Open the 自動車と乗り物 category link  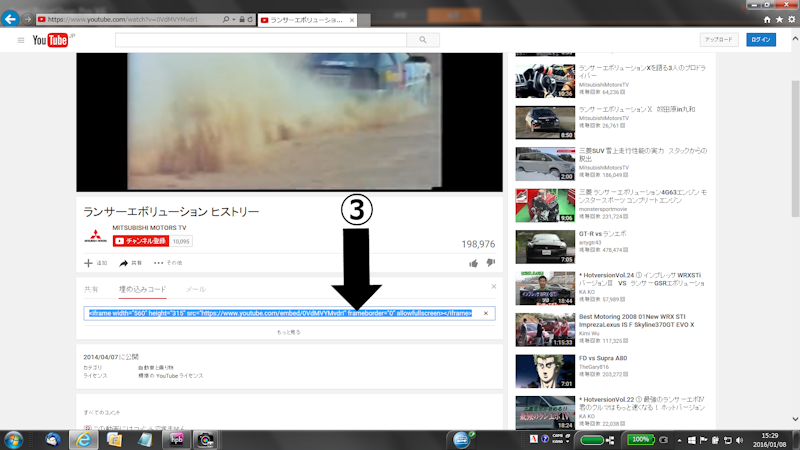pos(156,367)
